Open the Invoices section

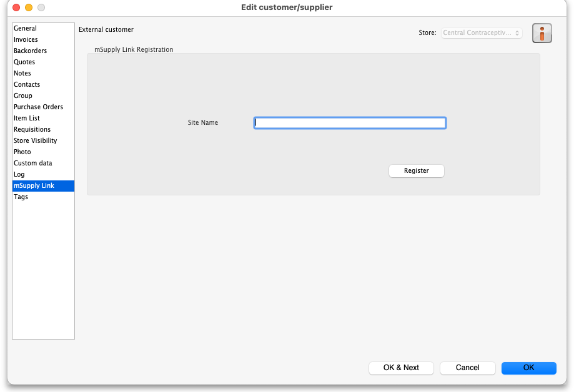coord(26,39)
